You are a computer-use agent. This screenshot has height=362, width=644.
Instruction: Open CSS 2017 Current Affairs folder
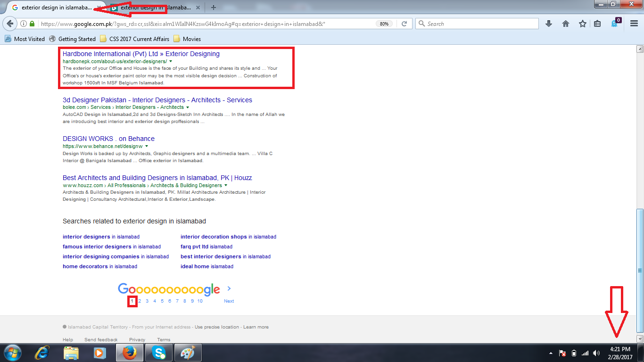pos(134,39)
